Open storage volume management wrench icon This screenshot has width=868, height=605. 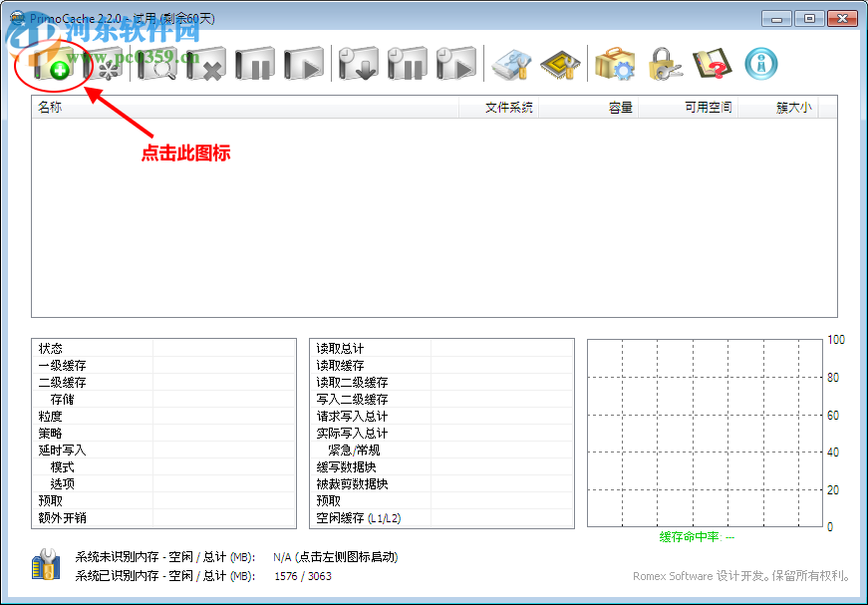pyautogui.click(x=511, y=63)
